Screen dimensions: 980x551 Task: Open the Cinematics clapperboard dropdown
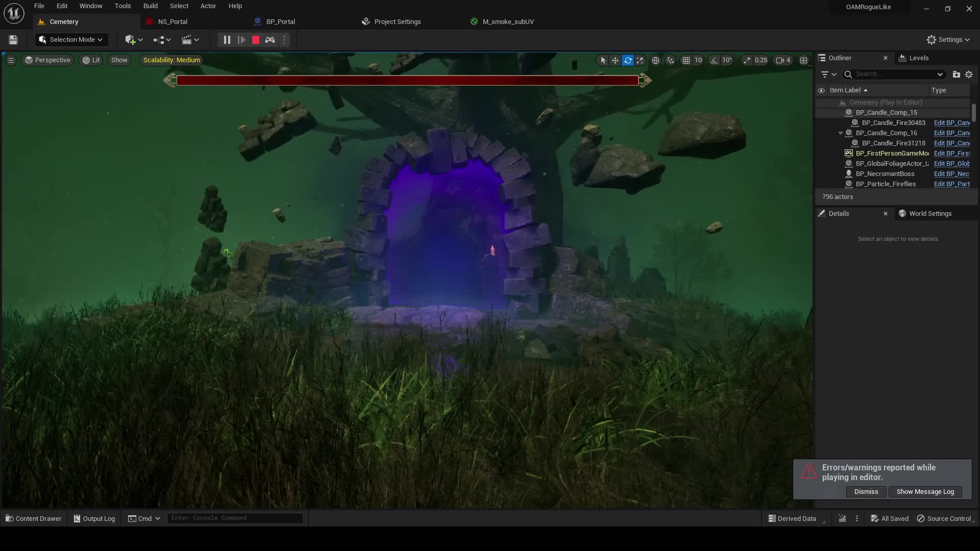190,40
